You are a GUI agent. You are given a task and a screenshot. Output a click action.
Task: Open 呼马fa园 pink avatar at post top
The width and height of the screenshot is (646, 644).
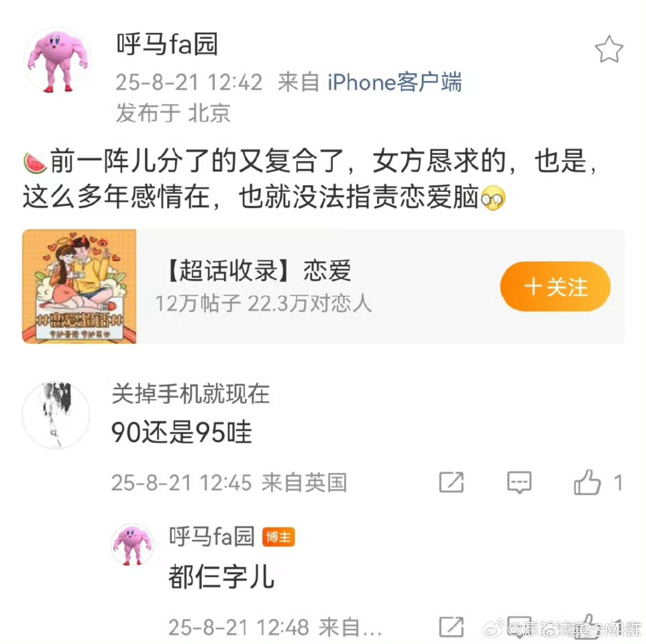57,61
